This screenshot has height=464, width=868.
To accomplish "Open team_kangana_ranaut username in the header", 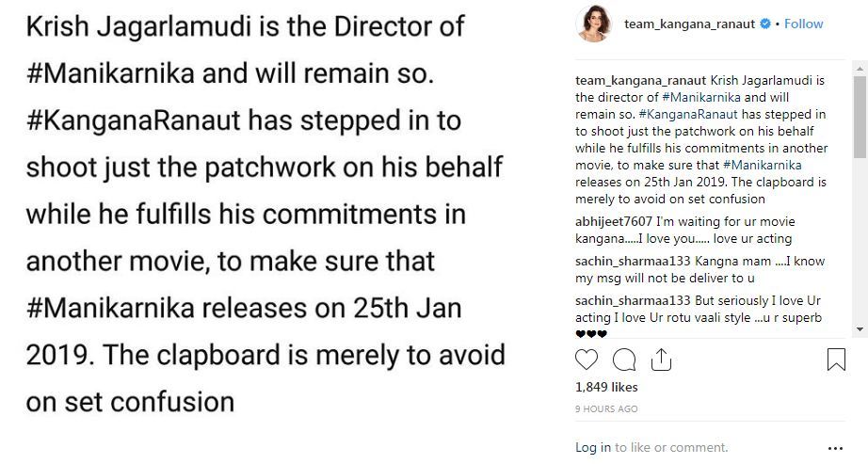I will 689,24.
